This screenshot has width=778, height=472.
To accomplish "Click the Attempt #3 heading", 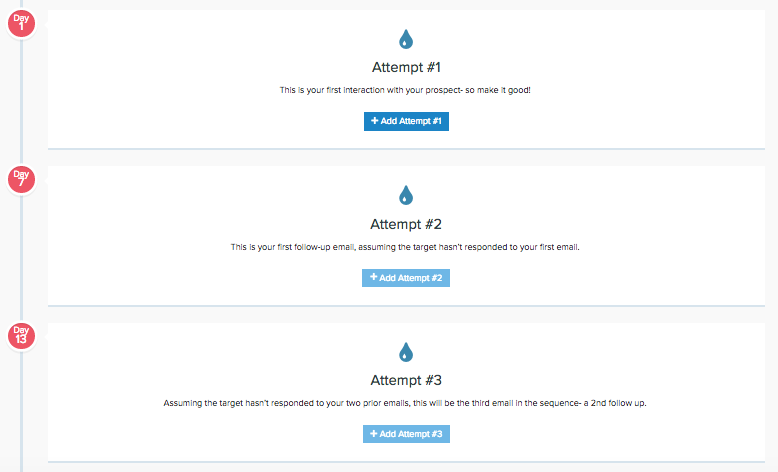I will click(406, 380).
